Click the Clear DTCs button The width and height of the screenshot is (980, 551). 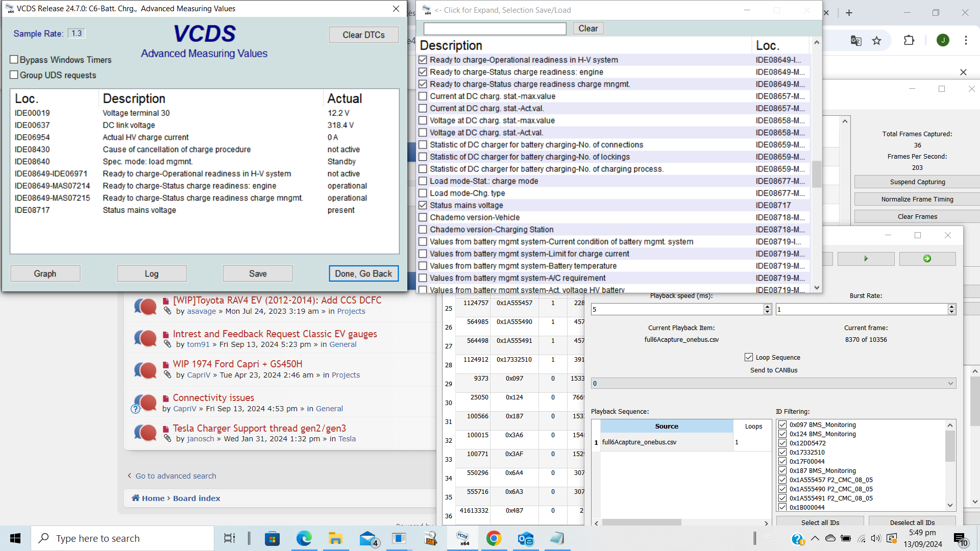[363, 35]
